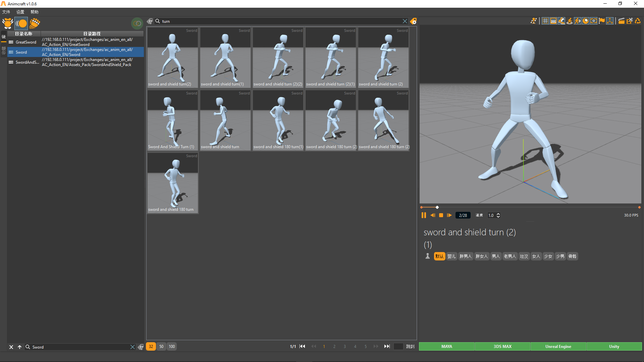Step to the next frame
The width and height of the screenshot is (644, 362).
point(449,215)
